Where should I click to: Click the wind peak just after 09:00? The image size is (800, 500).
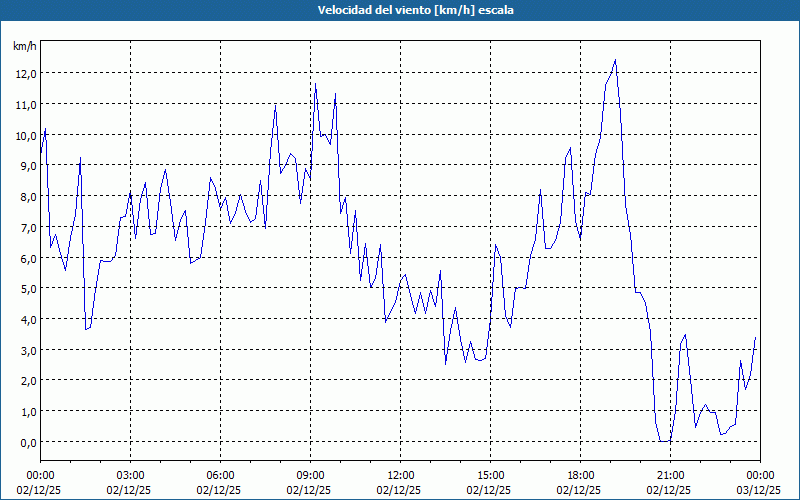click(315, 84)
